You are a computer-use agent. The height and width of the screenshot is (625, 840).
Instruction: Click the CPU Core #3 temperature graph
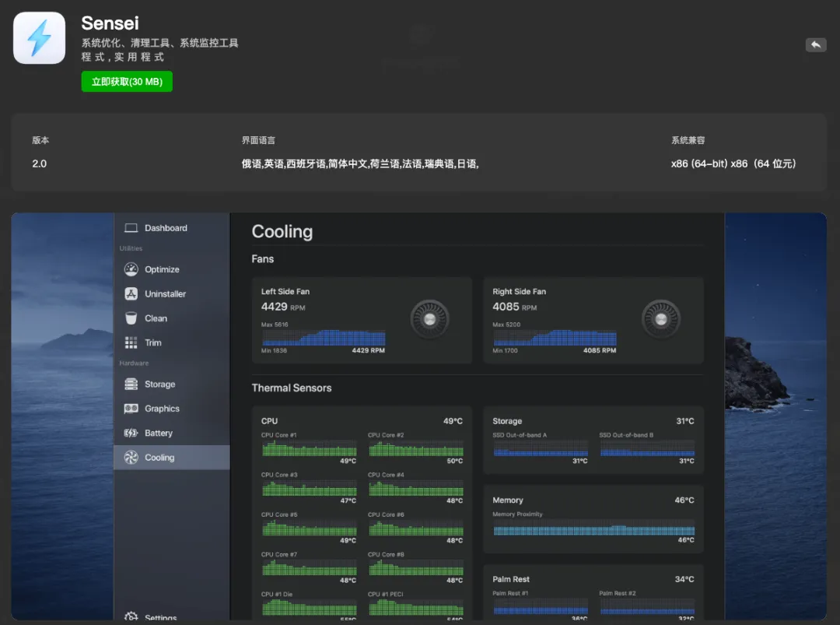pyautogui.click(x=309, y=488)
